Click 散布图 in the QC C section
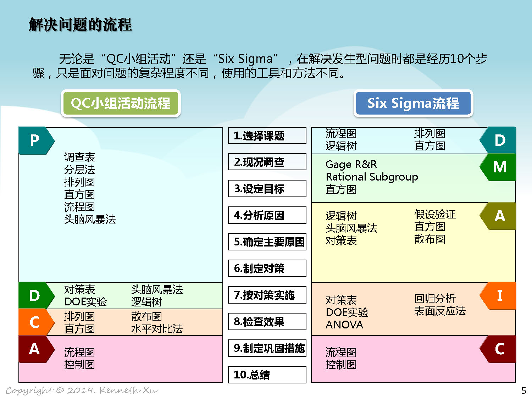The height and width of the screenshot is (399, 532). [x=147, y=316]
